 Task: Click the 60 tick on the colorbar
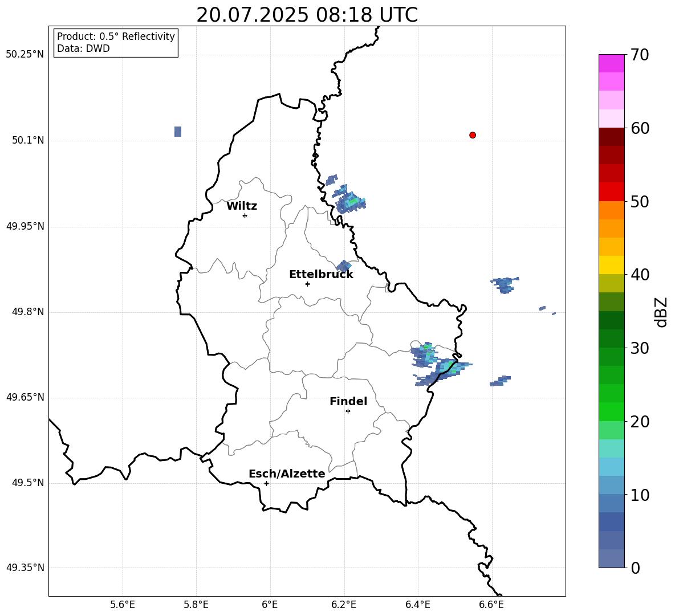(639, 128)
